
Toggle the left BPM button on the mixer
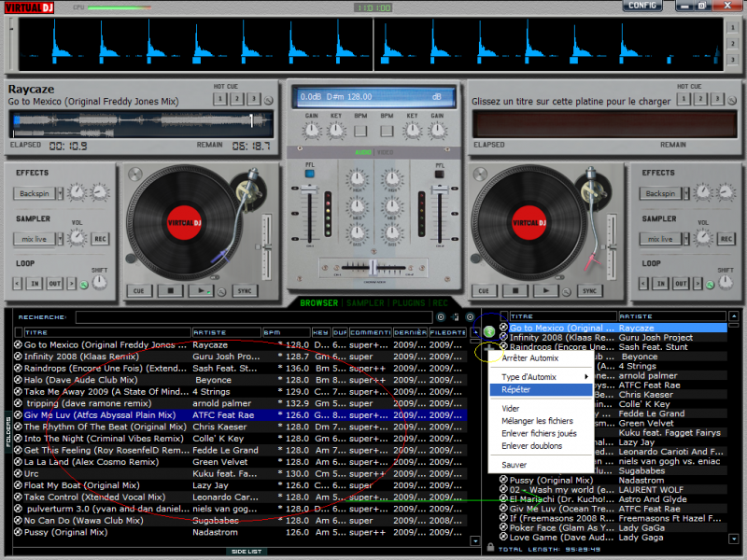[360, 132]
